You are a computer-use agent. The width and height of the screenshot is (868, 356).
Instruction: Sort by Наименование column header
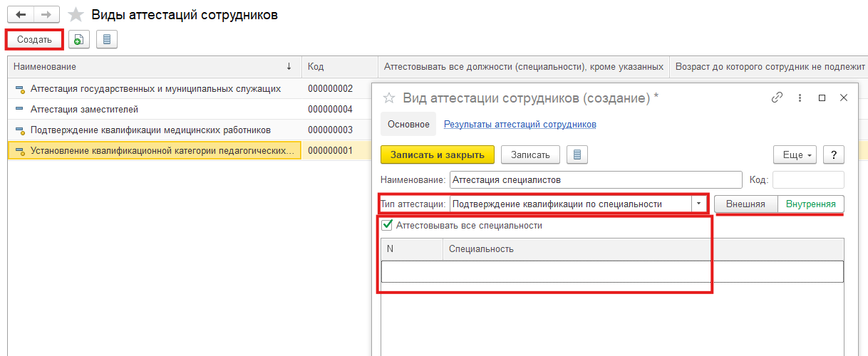(x=154, y=66)
